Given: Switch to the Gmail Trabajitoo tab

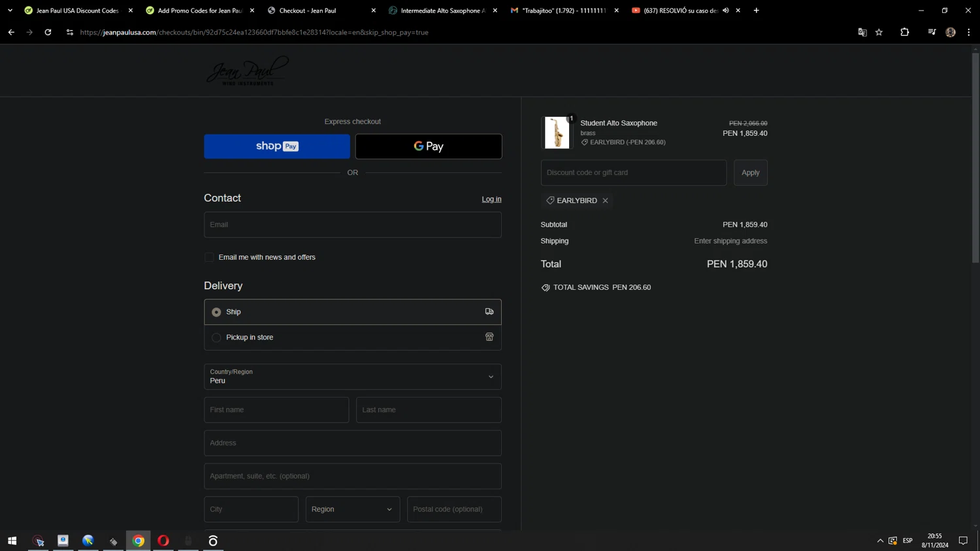Looking at the screenshot, I should (562, 10).
